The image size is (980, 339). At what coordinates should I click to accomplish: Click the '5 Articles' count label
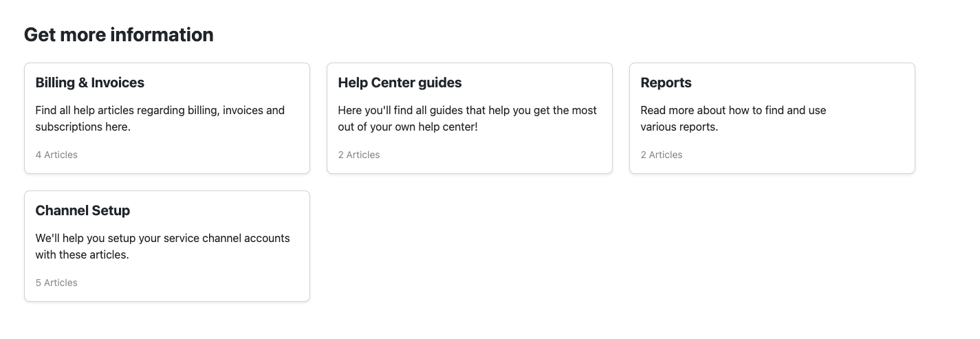point(56,283)
